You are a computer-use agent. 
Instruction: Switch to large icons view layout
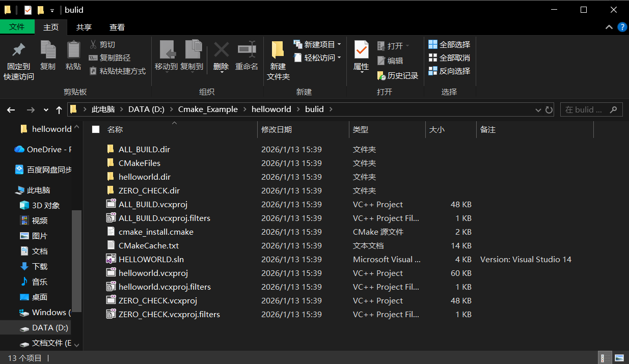click(619, 358)
